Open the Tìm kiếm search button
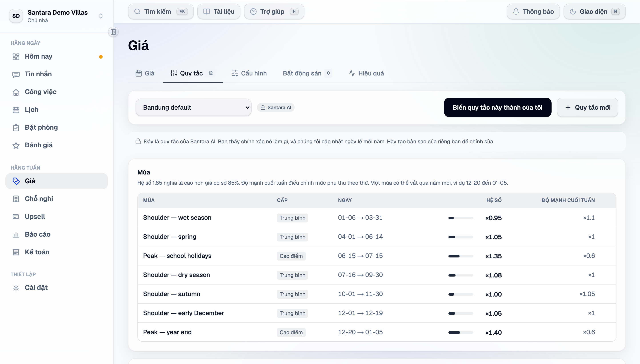This screenshot has height=364, width=640. pos(161,12)
